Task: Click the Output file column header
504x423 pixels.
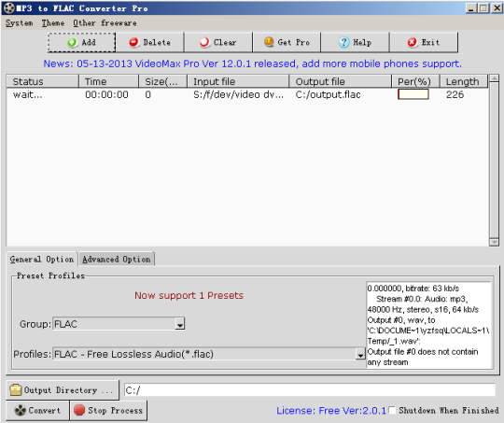Action: click(341, 81)
